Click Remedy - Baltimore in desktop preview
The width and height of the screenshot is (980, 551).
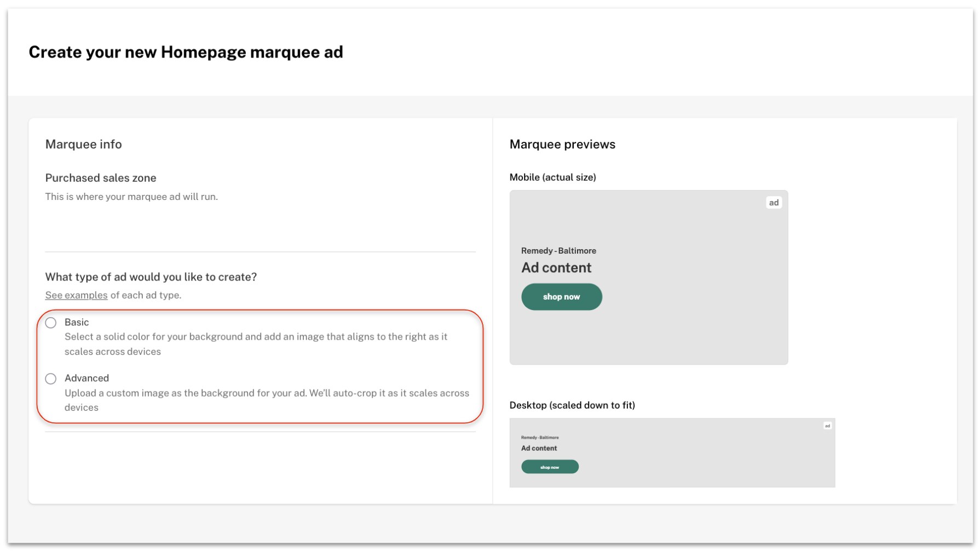point(540,438)
